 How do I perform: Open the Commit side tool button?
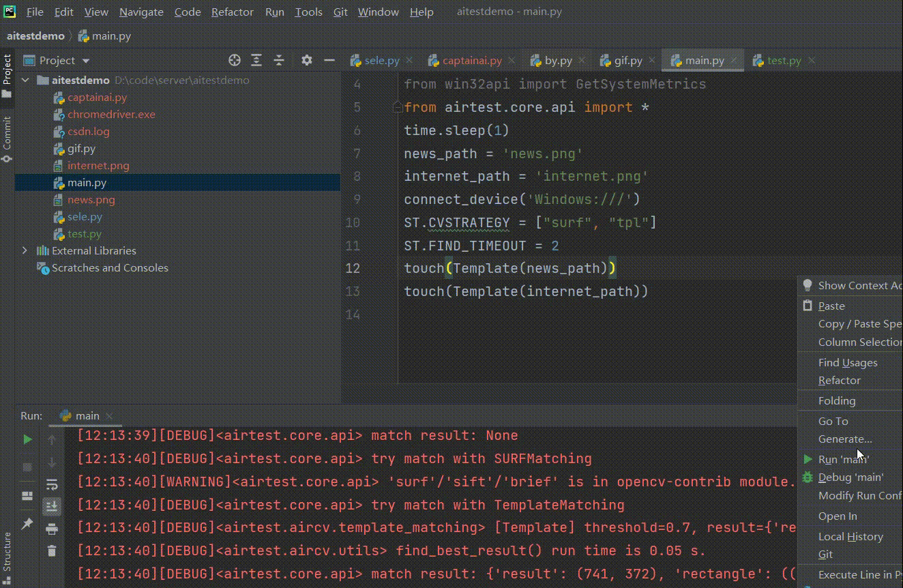point(8,138)
